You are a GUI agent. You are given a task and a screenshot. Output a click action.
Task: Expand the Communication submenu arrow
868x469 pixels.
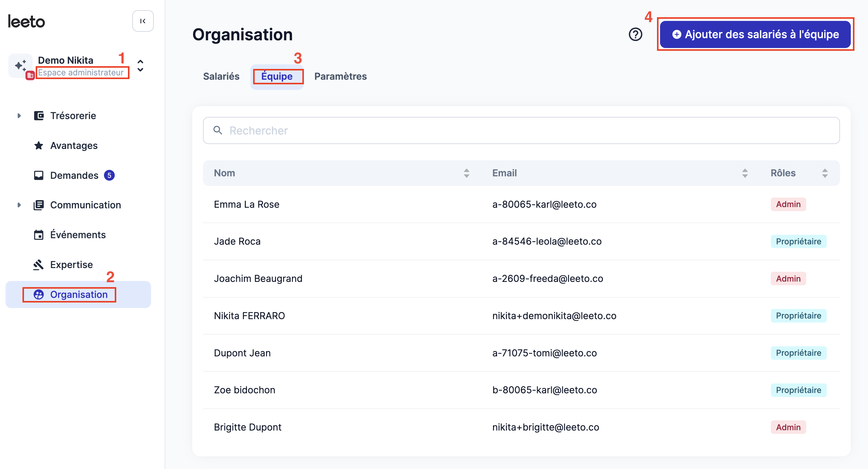click(x=19, y=205)
